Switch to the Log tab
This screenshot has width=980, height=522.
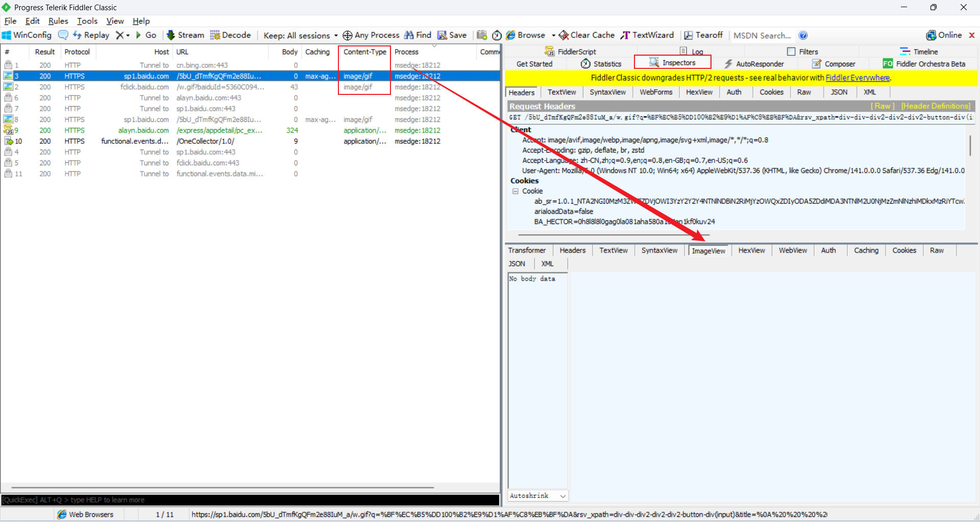click(691, 52)
